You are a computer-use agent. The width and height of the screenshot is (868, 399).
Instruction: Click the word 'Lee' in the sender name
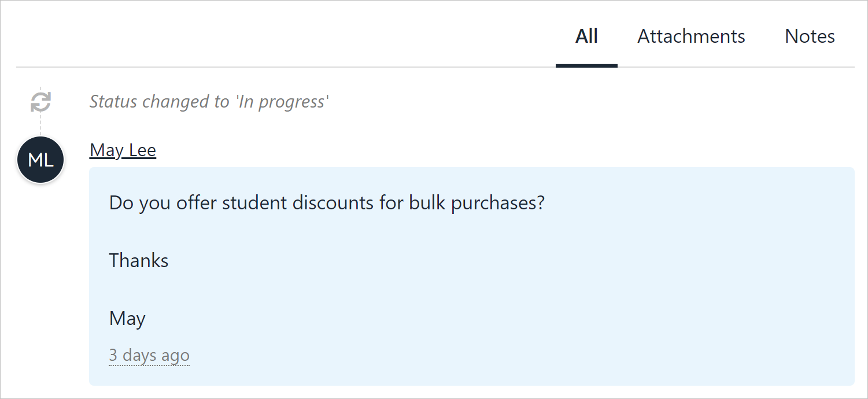[x=142, y=150]
